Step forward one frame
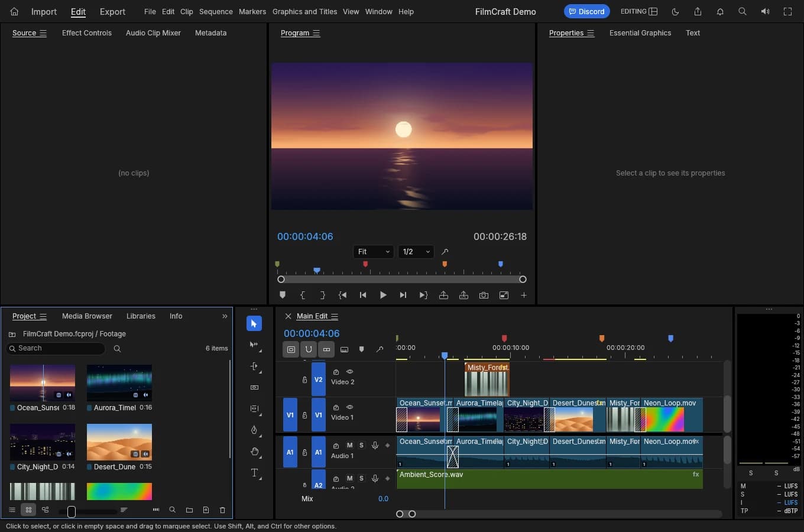The width and height of the screenshot is (804, 532). pos(403,295)
